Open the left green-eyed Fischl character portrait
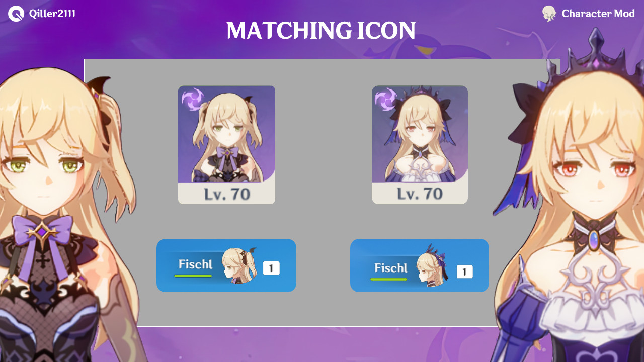 (226, 134)
